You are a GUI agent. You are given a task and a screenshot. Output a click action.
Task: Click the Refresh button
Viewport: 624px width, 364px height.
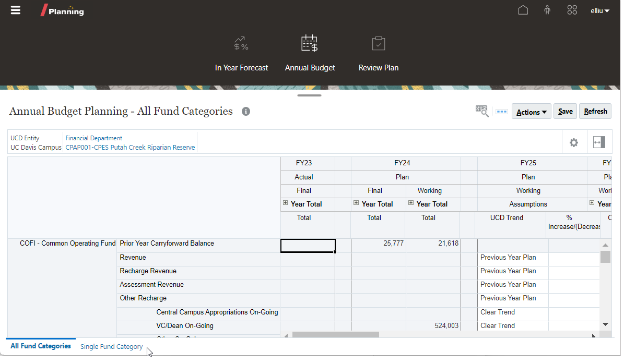coord(595,111)
